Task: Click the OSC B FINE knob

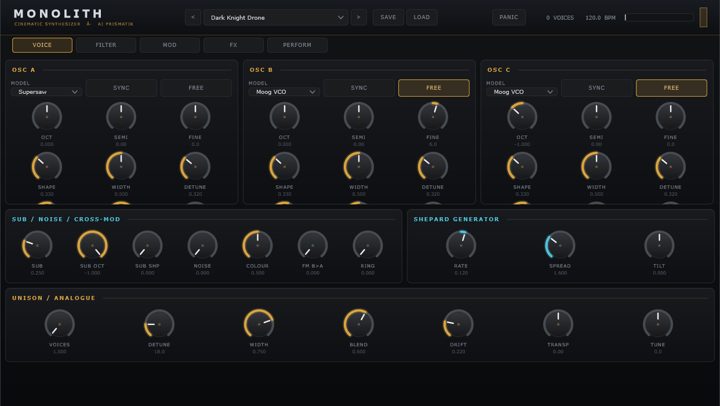Action: click(433, 117)
